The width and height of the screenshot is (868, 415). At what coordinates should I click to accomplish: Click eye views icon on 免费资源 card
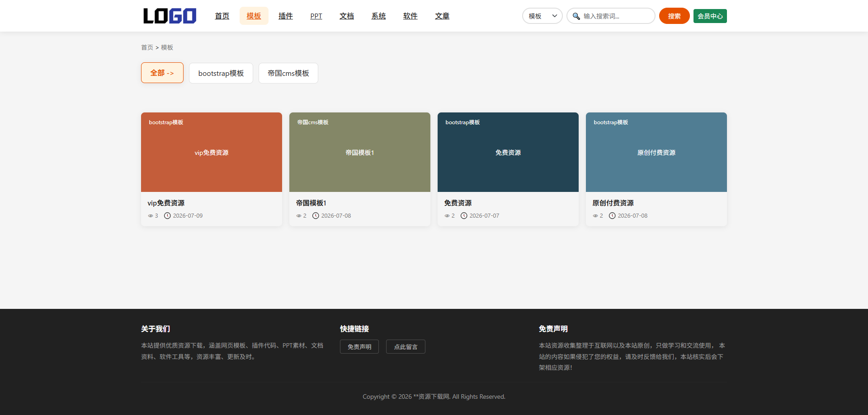447,216
